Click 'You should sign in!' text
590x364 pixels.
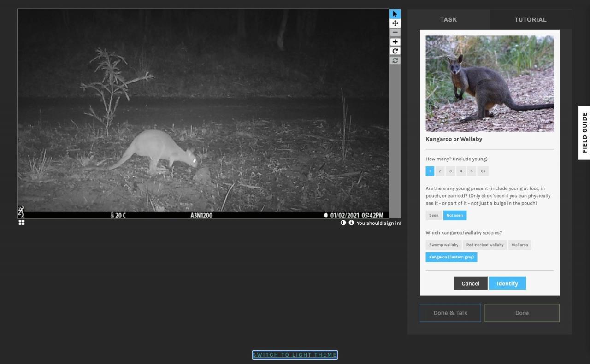click(x=378, y=223)
